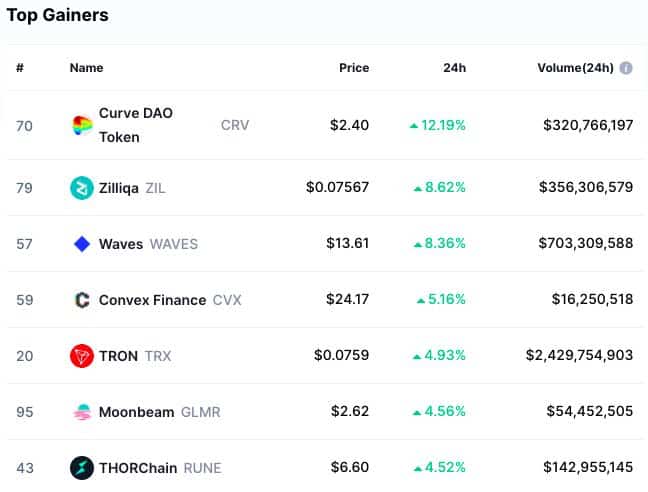
Task: Open the Zilliqa coin page
Action: pyautogui.click(x=119, y=188)
